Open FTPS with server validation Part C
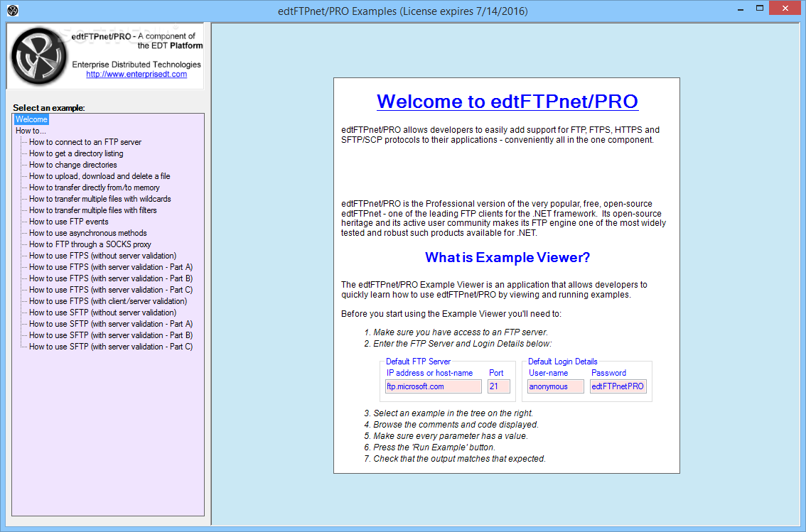This screenshot has height=532, width=806. tap(111, 290)
